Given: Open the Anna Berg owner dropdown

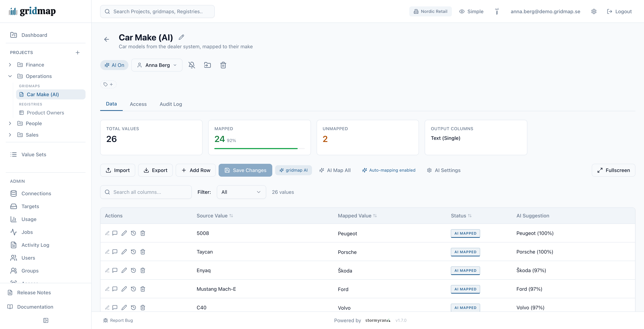Looking at the screenshot, I should 157,65.
